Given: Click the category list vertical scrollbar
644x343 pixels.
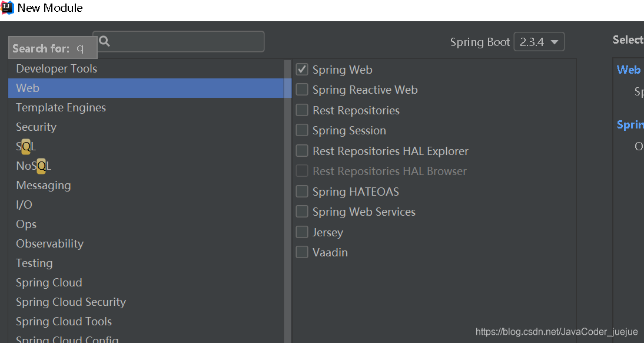Looking at the screenshot, I should [x=287, y=202].
